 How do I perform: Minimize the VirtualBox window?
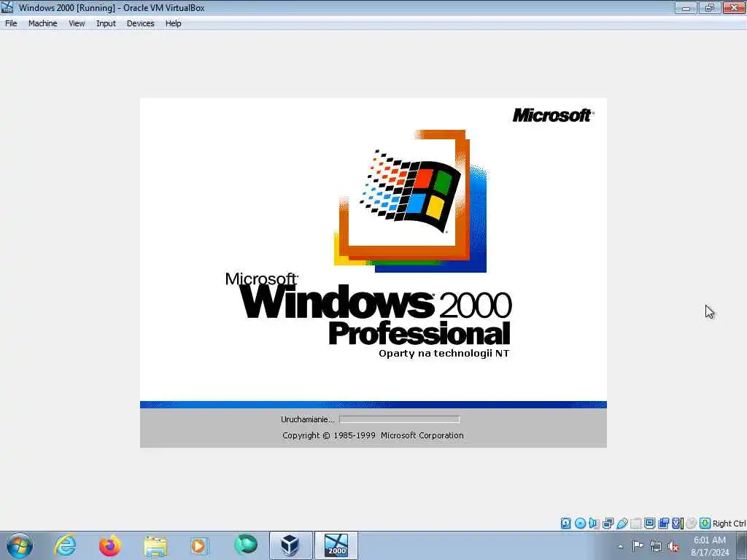point(686,7)
